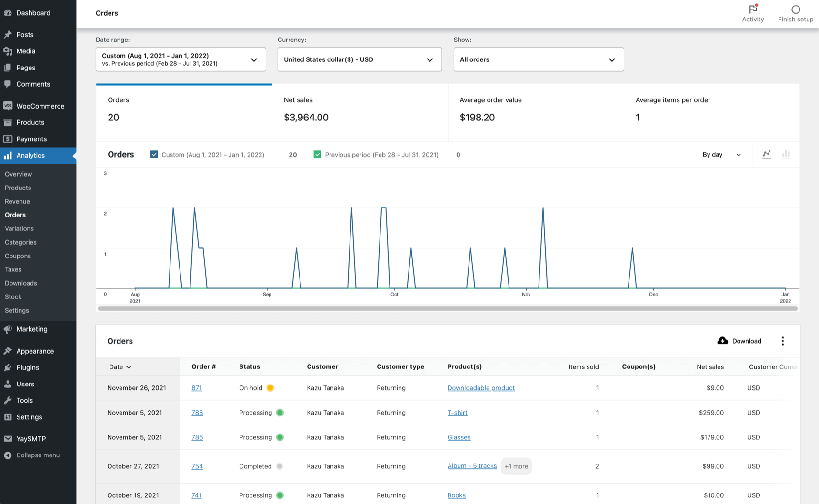Uncheck the Custom date range checkbox

pos(154,154)
